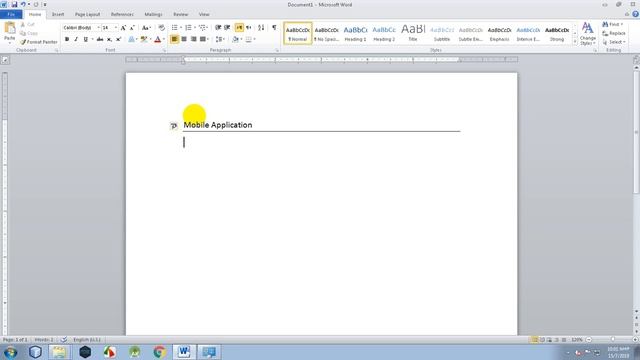Click the red font color button

pyautogui.click(x=158, y=40)
